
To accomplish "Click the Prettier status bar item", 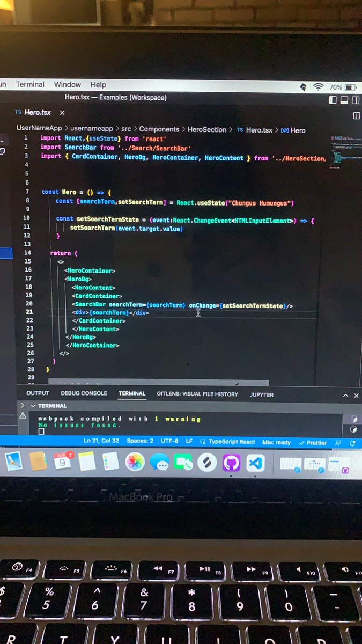I will [313, 443].
